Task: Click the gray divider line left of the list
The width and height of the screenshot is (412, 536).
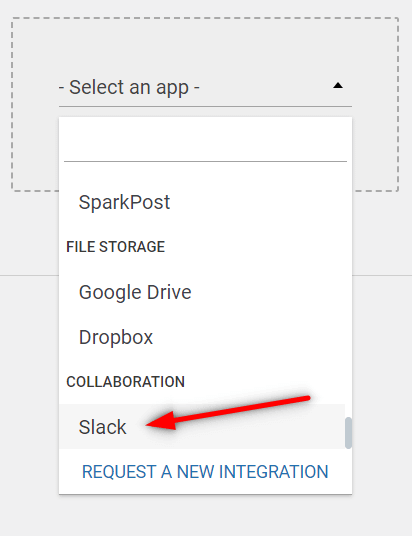Action: (x=29, y=275)
